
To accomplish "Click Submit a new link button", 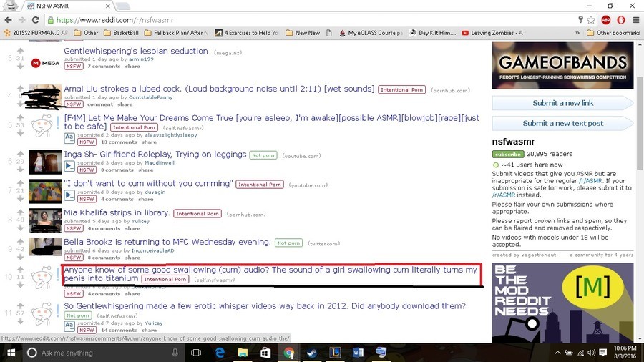I will [x=562, y=103].
